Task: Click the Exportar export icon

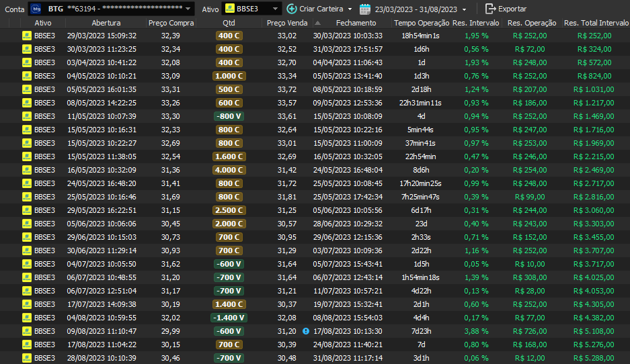Action: click(x=490, y=9)
